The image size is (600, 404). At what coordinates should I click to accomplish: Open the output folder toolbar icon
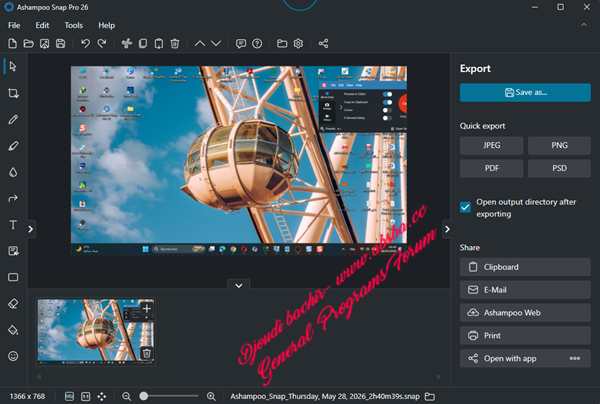click(282, 44)
